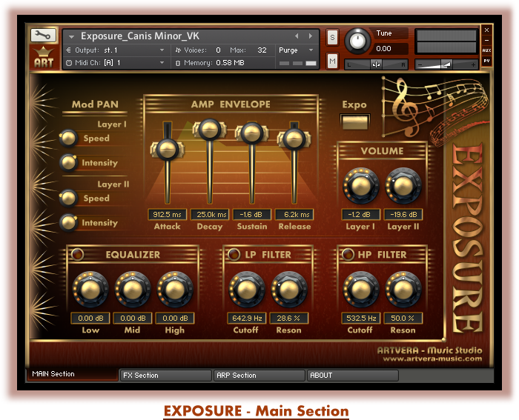Click the S solo button
Viewport: 519px width, 420px height.
[332, 37]
